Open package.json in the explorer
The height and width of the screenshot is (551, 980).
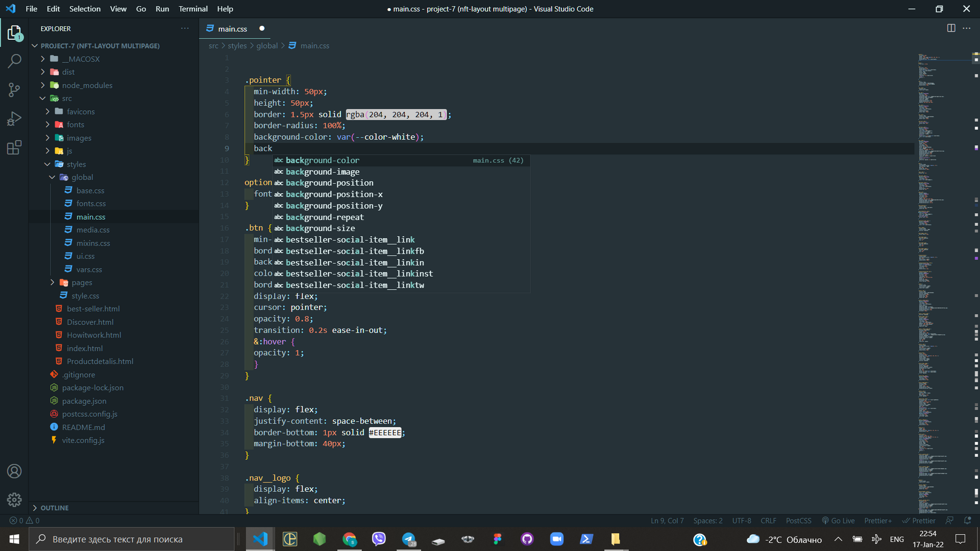coord(84,400)
